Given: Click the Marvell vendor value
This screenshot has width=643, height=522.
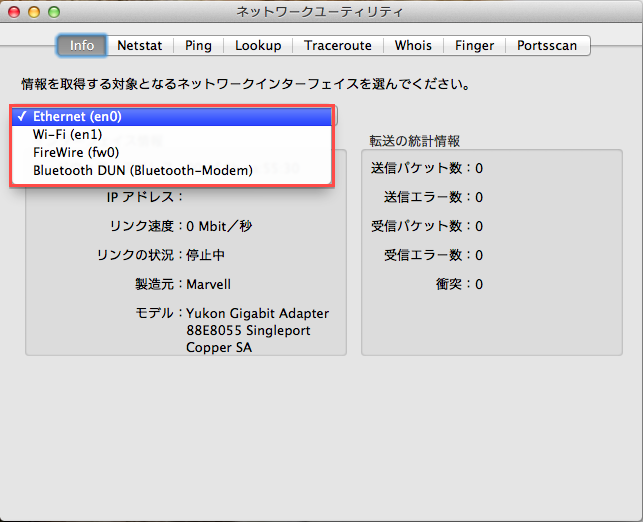Looking at the screenshot, I should pyautogui.click(x=208, y=284).
